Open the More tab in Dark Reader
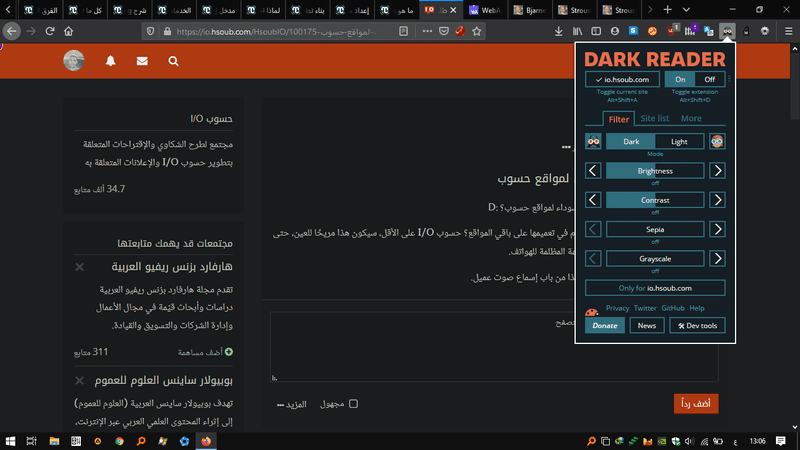 [691, 118]
